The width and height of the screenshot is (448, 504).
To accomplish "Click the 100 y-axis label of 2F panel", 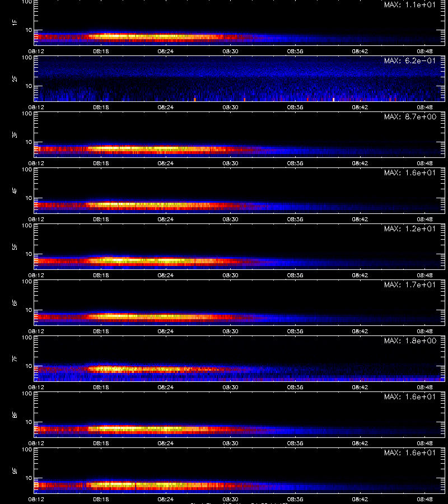I will pos(27,58).
